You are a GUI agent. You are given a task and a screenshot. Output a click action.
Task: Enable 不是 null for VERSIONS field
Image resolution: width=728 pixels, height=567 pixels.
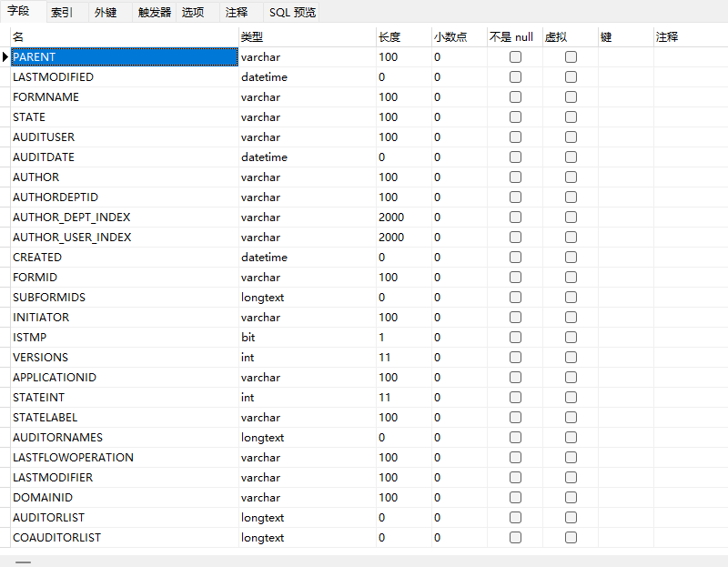pyautogui.click(x=515, y=357)
